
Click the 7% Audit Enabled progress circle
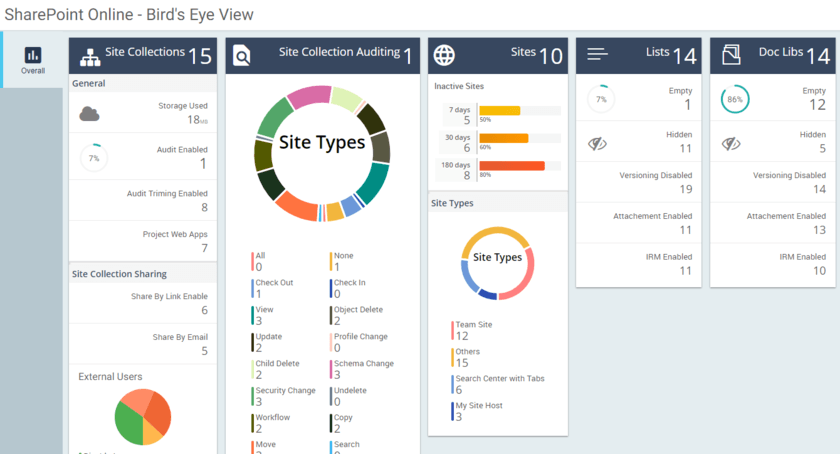point(94,158)
